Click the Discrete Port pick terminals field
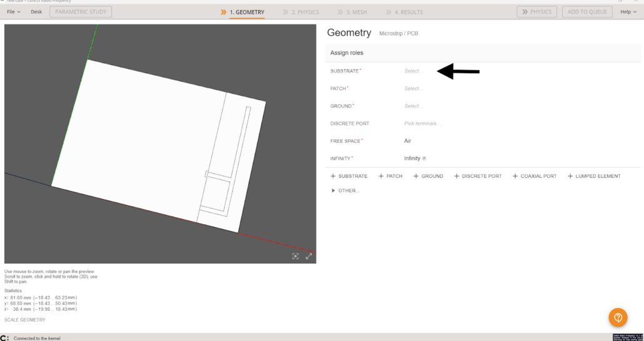The image size is (644, 341). [x=422, y=124]
